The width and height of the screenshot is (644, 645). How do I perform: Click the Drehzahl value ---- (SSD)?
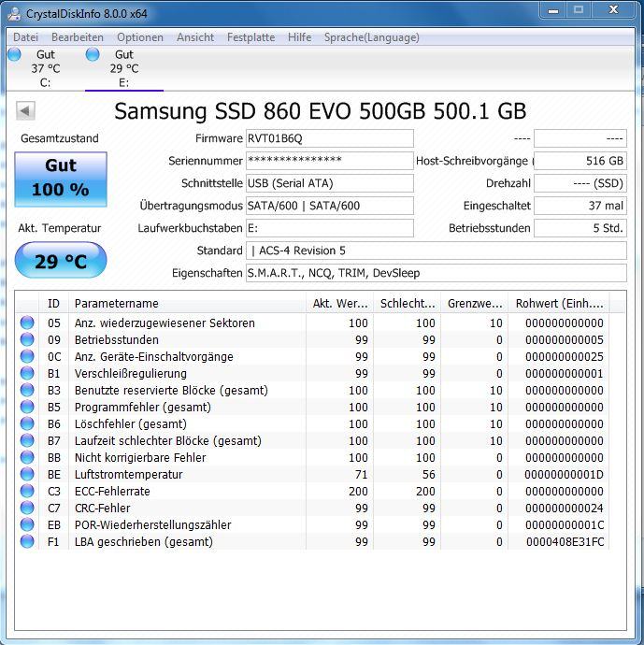coord(580,183)
